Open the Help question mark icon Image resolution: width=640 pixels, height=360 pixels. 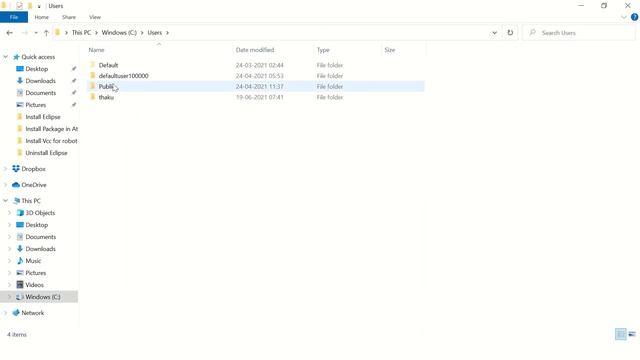(634, 17)
